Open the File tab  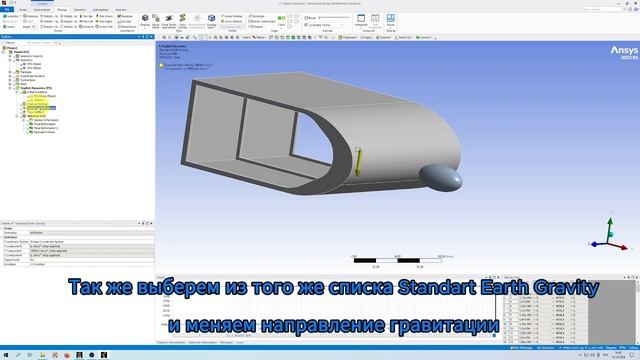(7, 9)
